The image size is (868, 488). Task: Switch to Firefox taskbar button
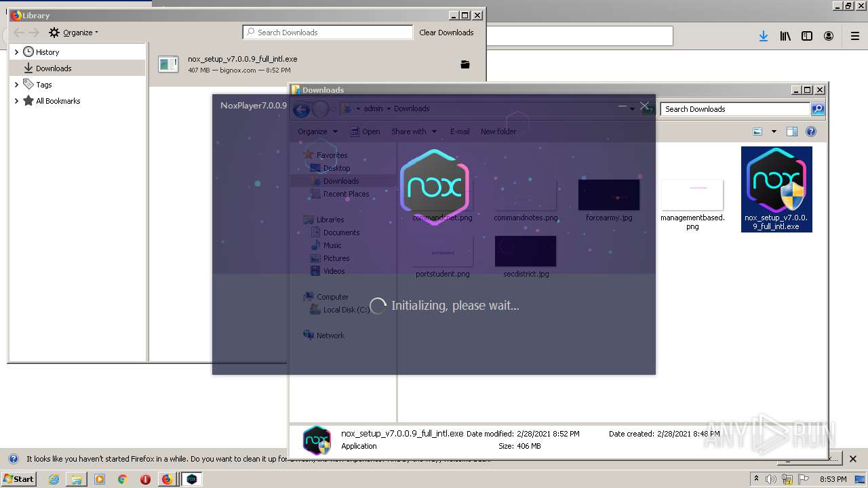pyautogui.click(x=167, y=479)
